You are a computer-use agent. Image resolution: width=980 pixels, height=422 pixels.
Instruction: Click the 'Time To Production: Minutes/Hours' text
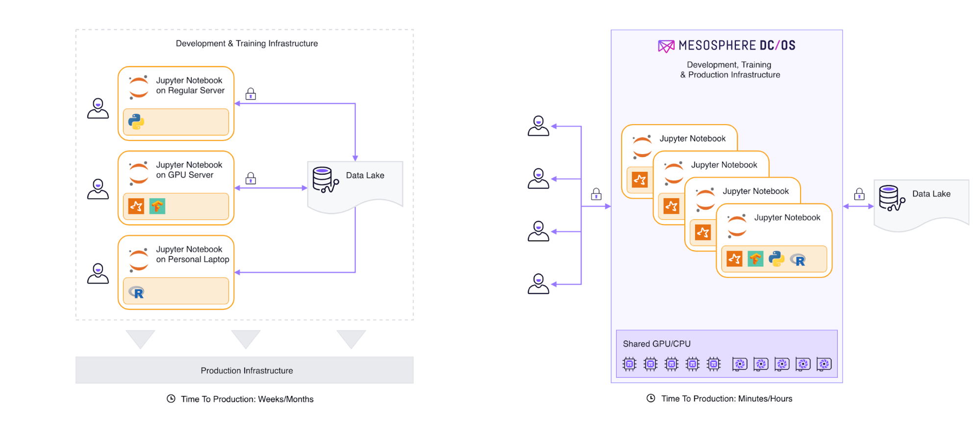click(727, 398)
